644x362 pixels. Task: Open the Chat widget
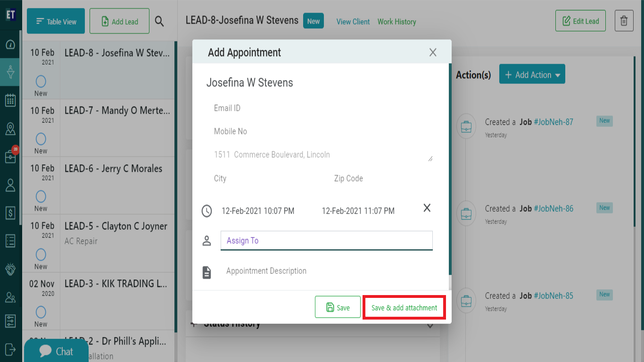[57, 351]
